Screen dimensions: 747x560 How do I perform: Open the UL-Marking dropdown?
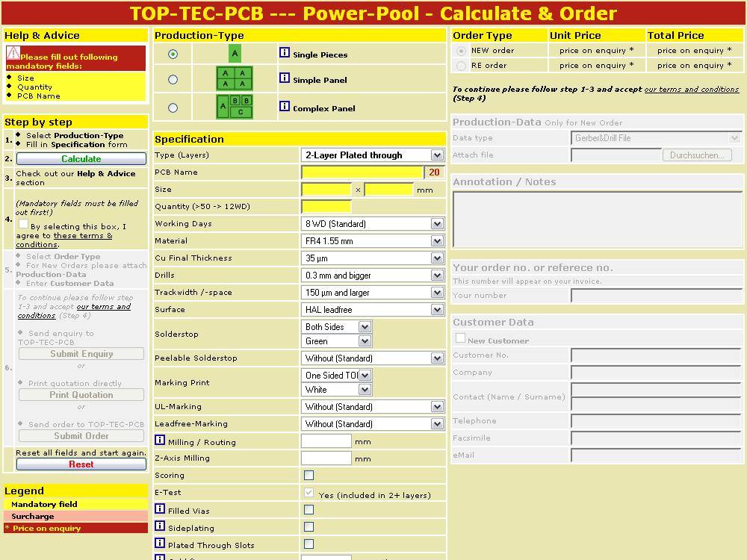point(373,407)
